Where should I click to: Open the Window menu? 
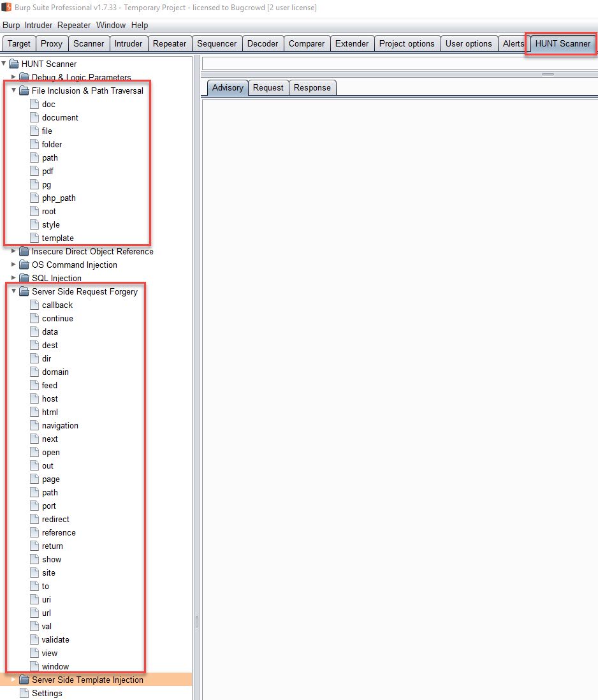[111, 25]
